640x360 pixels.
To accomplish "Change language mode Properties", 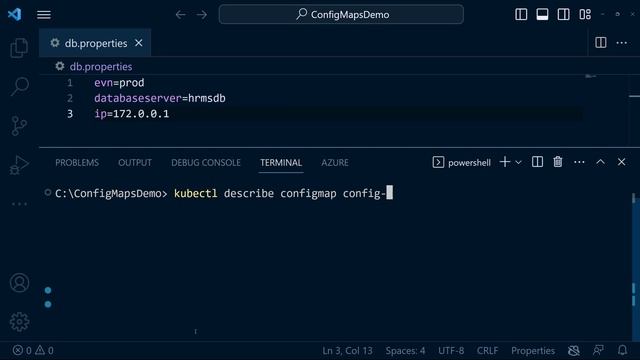I will point(533,351).
